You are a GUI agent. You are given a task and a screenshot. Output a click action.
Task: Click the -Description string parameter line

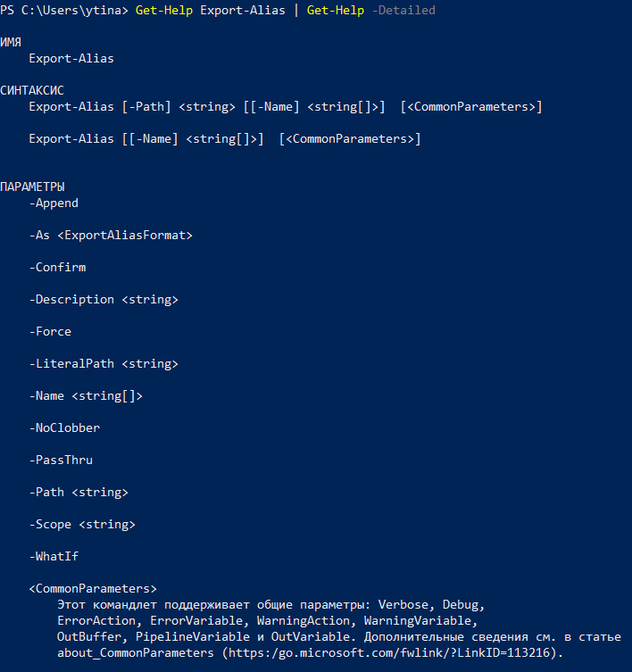pos(104,299)
